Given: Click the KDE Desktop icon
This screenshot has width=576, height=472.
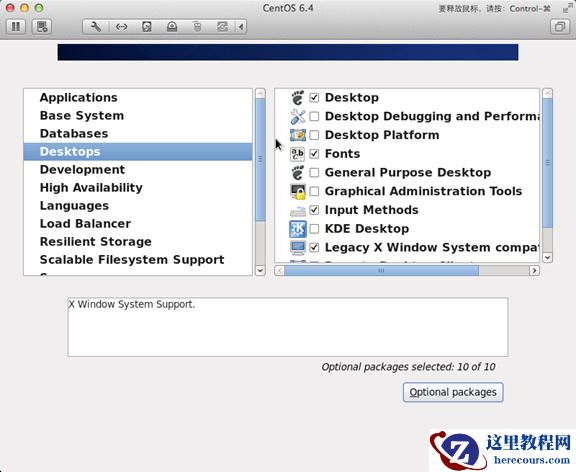Looking at the screenshot, I should (298, 228).
